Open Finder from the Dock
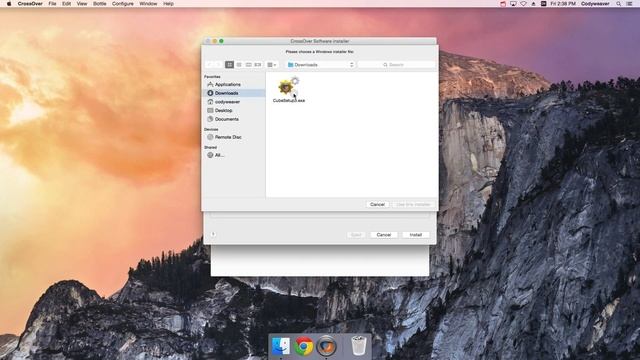640x360 pixels. tap(281, 346)
